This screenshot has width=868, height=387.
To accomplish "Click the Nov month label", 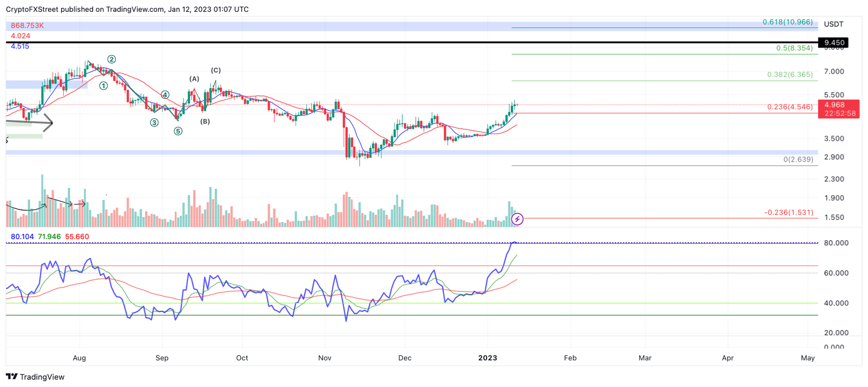I will (324, 358).
